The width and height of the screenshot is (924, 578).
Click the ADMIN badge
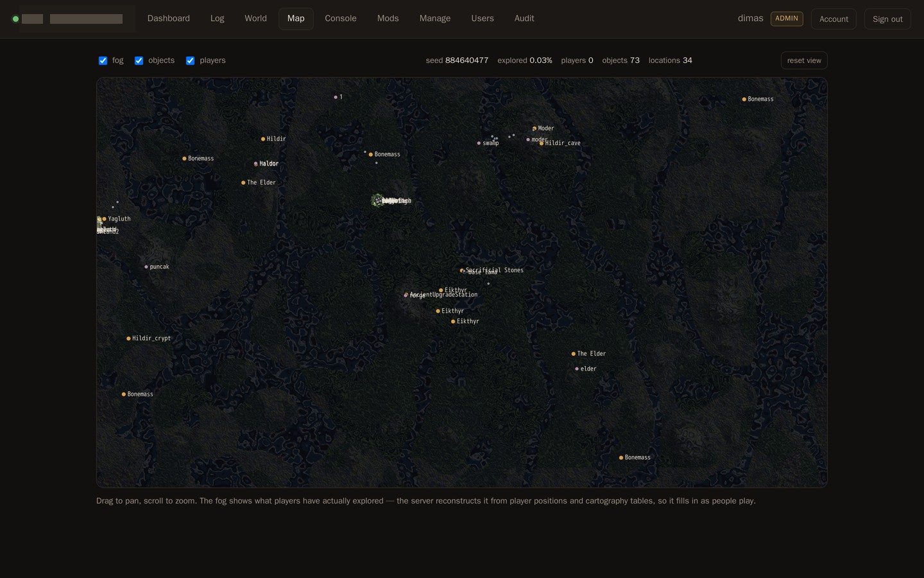787,19
